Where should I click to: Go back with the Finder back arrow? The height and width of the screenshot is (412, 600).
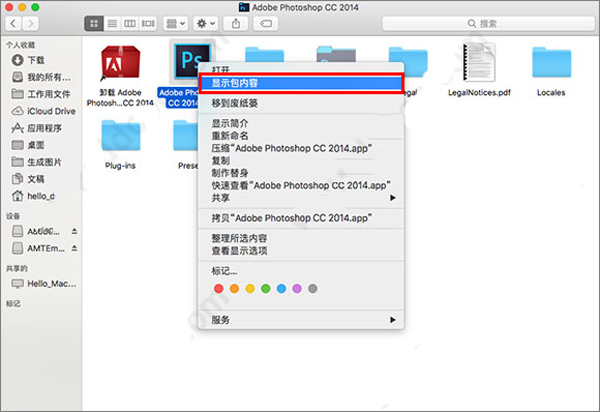click(13, 24)
